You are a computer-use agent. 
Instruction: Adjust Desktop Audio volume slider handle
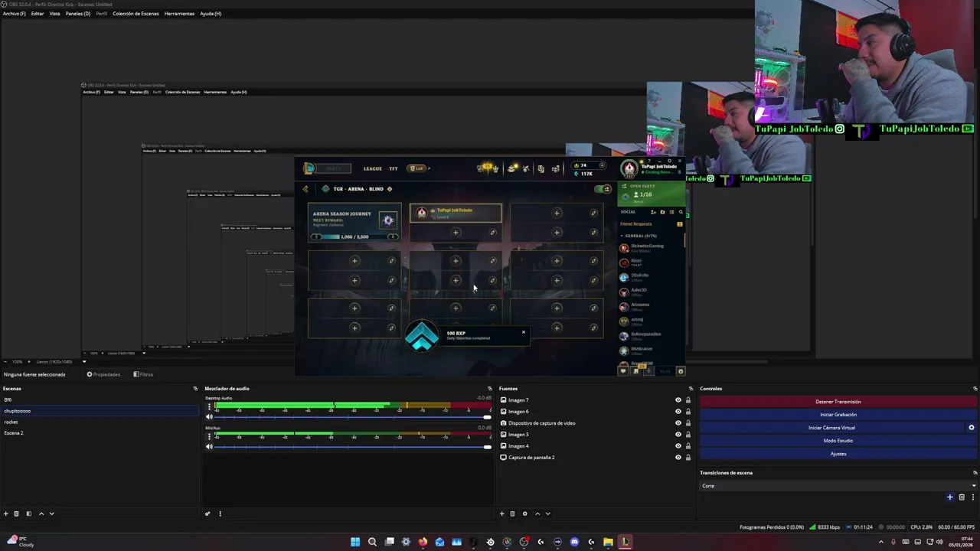pos(487,417)
